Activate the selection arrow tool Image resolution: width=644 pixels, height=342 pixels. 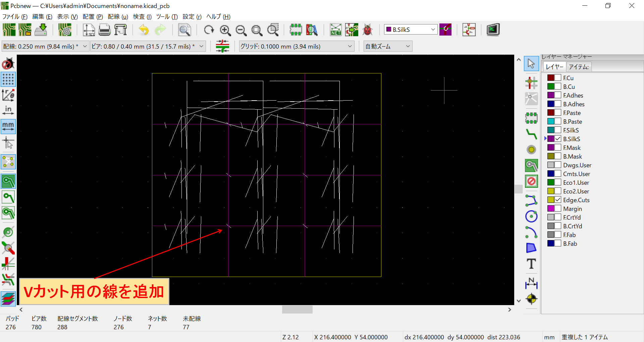(531, 63)
